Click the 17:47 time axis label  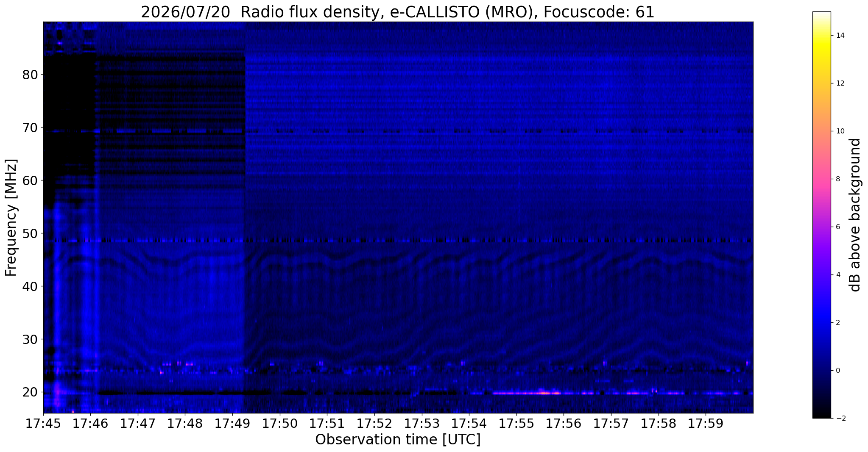click(138, 424)
